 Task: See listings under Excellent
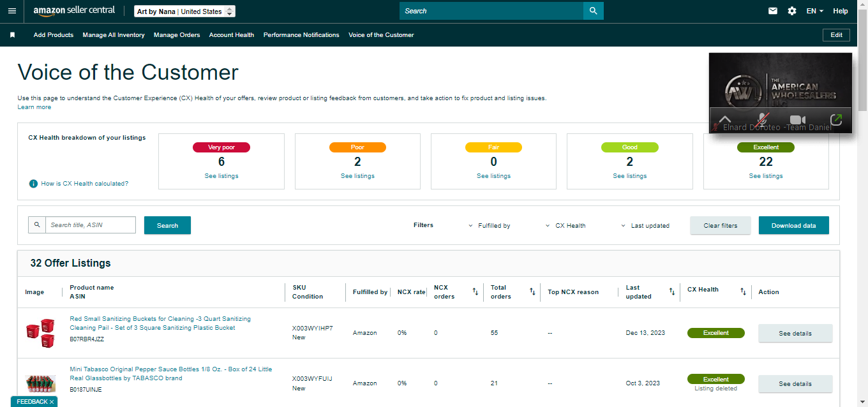click(x=766, y=176)
